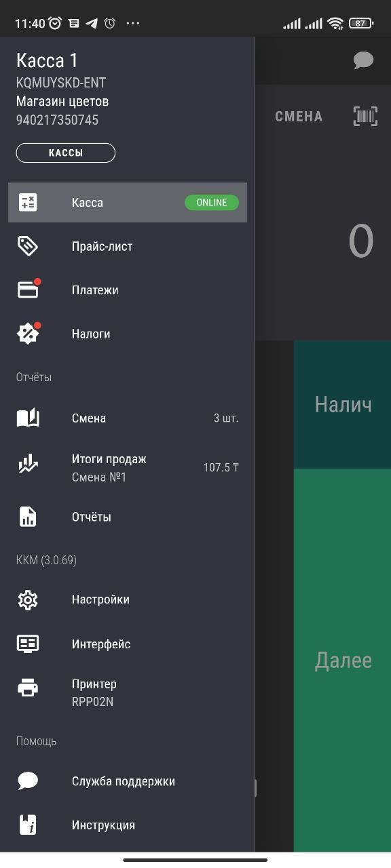Click the open book icon for Смена
The image size is (391, 868).
(x=28, y=418)
